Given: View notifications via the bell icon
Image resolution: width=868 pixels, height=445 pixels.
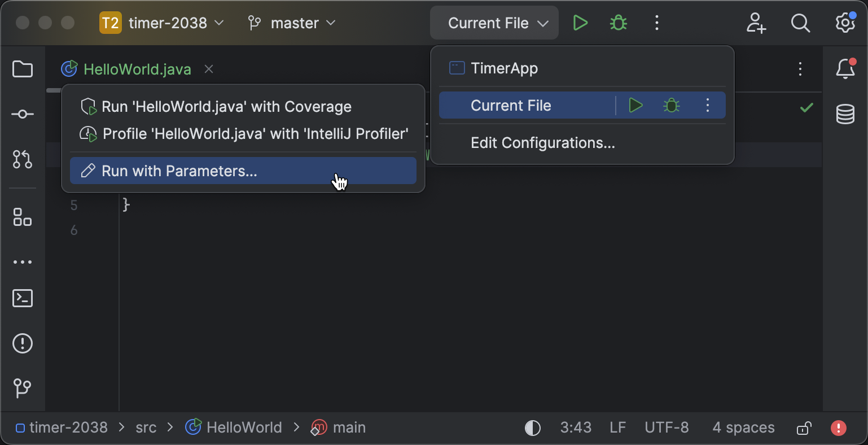Looking at the screenshot, I should point(845,69).
